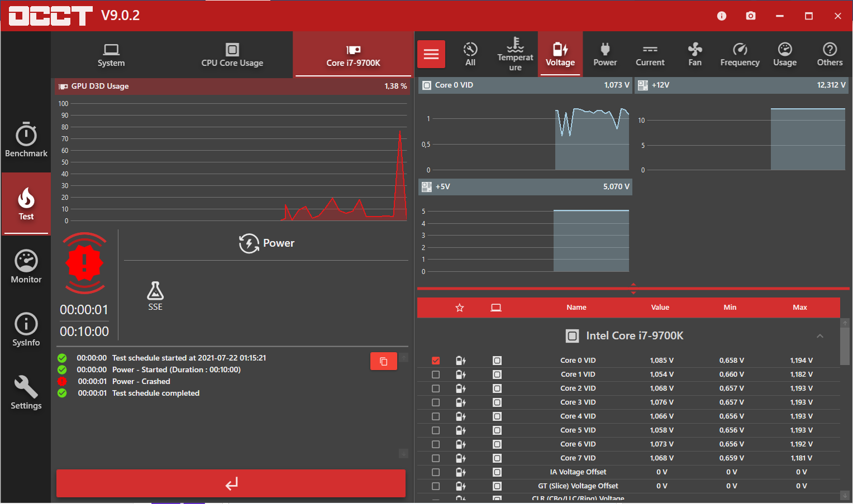Open the Frequency sensors tab
Screen dimensions: 853x504
click(740, 54)
